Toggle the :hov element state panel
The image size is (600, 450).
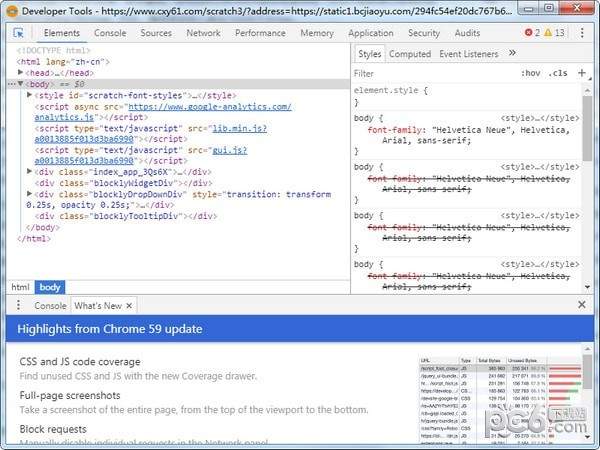click(x=530, y=73)
